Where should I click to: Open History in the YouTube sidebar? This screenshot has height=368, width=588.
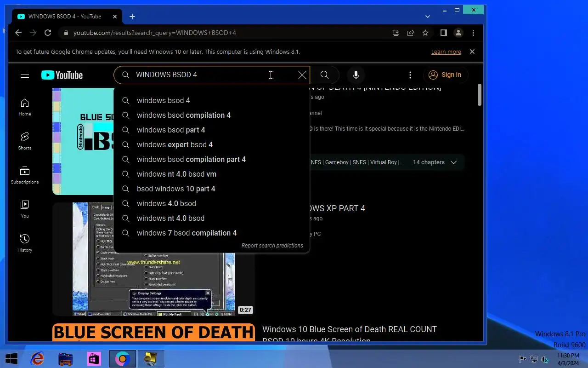click(x=25, y=243)
